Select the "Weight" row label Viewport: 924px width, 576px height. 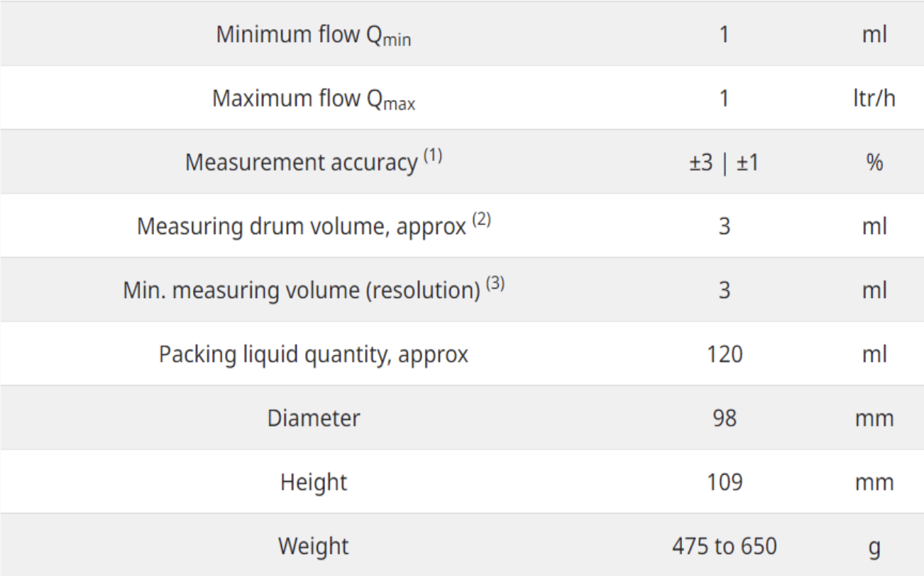coord(313,546)
